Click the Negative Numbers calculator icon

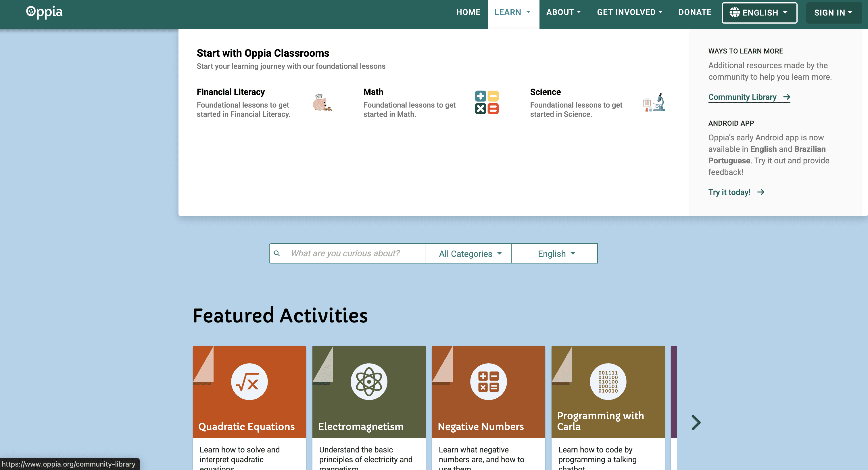[488, 382]
